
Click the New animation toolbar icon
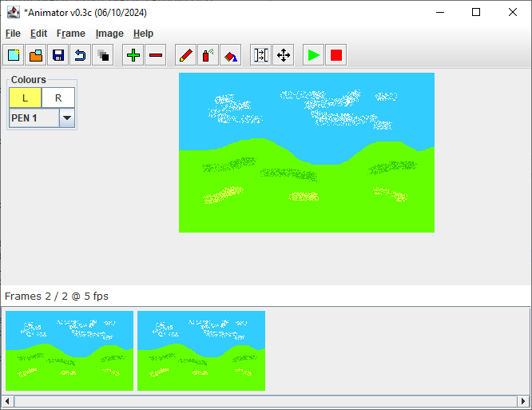click(14, 55)
